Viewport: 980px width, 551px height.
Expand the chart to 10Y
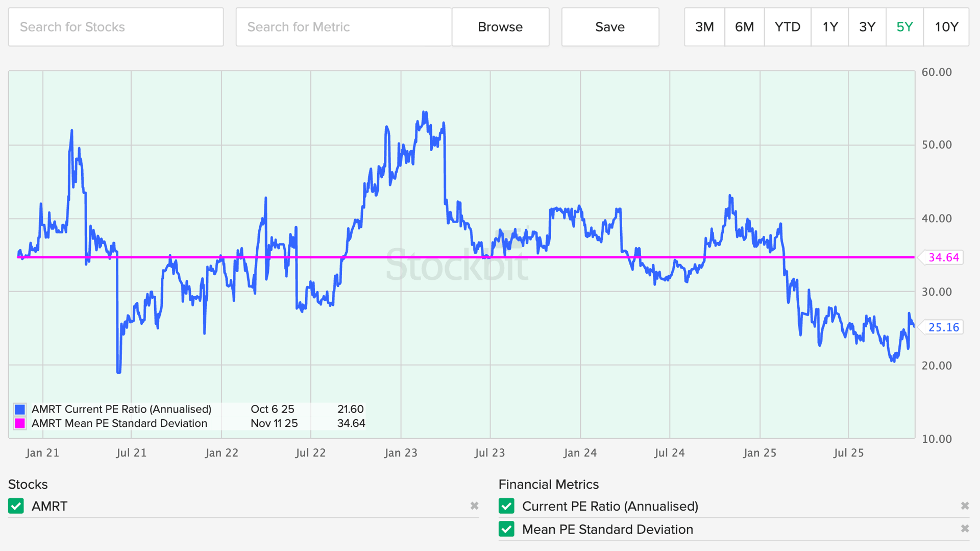946,27
